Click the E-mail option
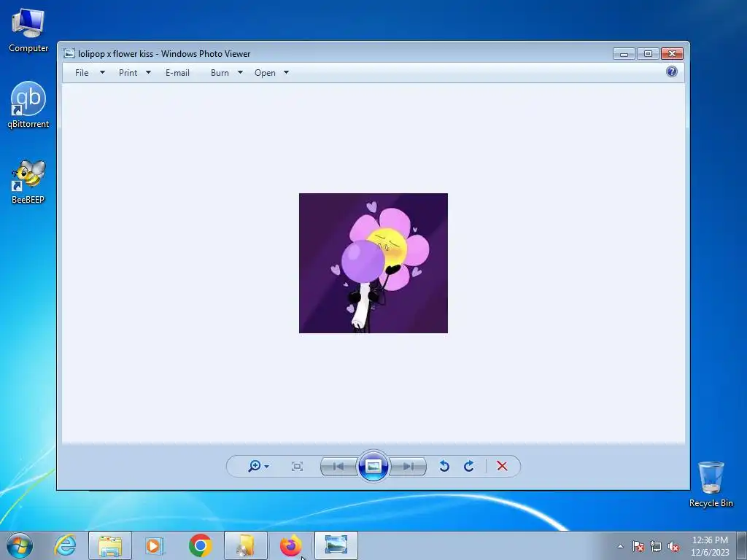 tap(177, 73)
